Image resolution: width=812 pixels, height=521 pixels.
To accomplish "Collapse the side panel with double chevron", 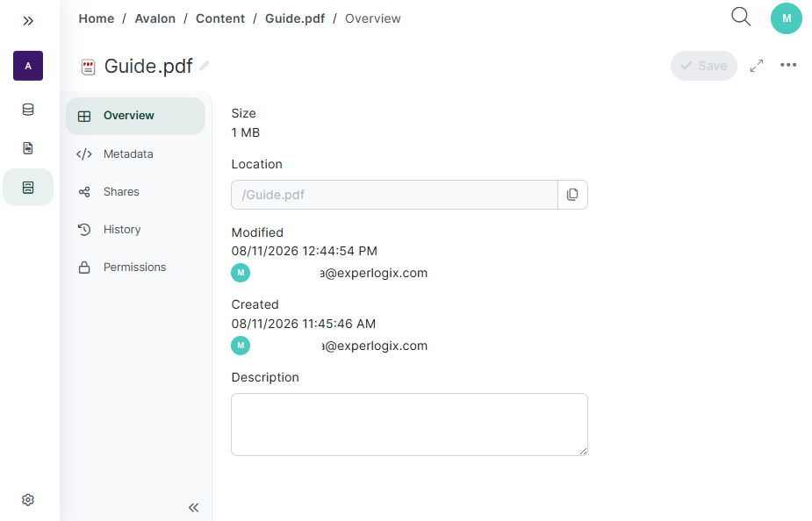I will [x=194, y=508].
